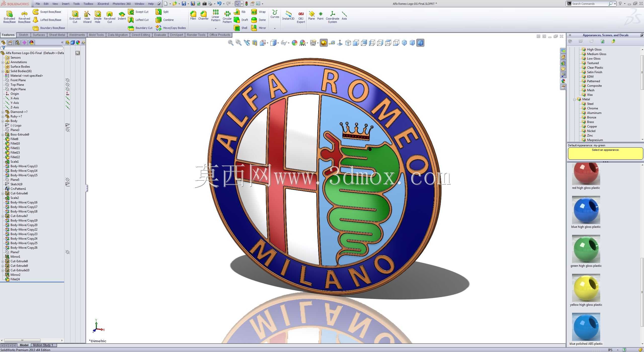Expand the Solid Bodies(16) folder

[3, 71]
